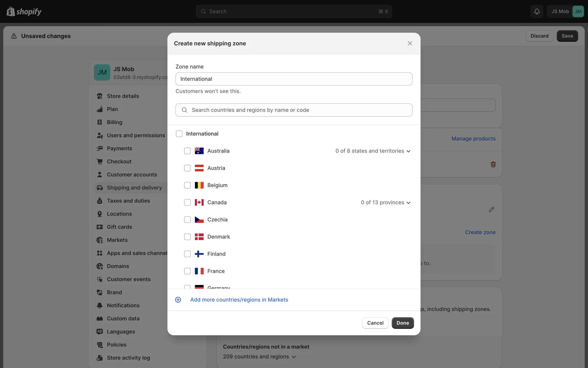Viewport: 588px width, 368px height.
Task: Click the Payments sidebar icon
Action: pos(100,148)
